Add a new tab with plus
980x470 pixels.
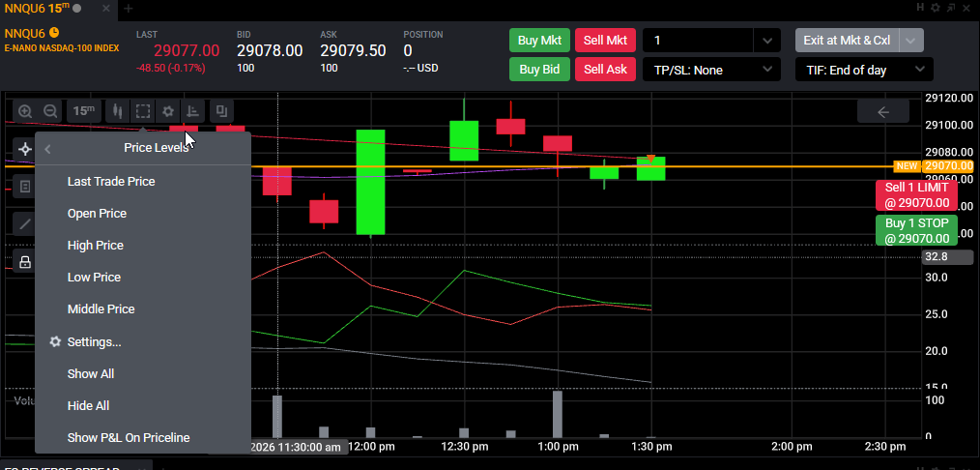click(x=129, y=8)
